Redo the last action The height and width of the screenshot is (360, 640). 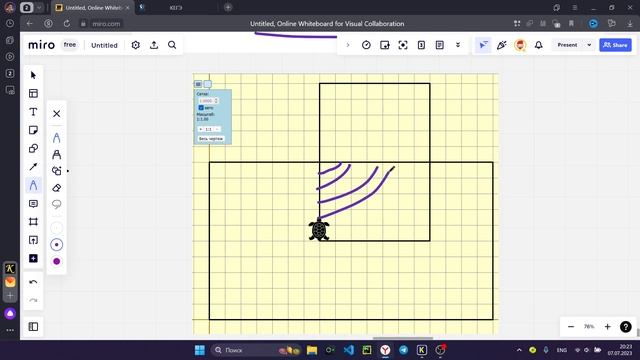coord(33,300)
